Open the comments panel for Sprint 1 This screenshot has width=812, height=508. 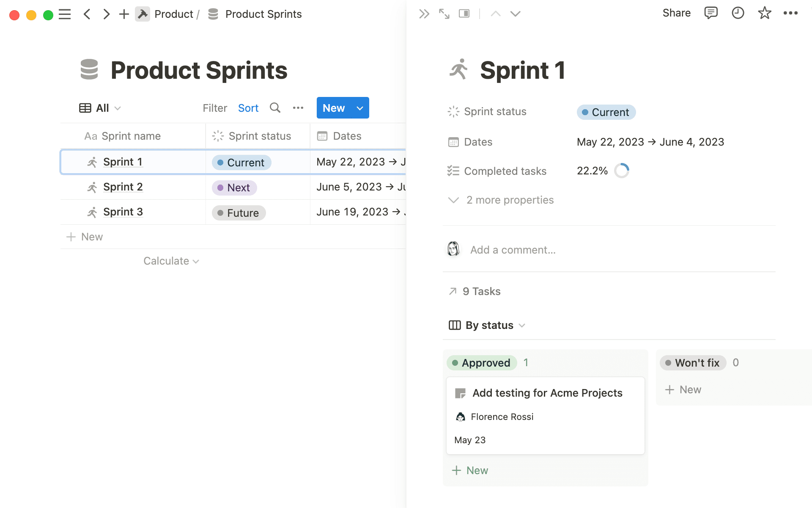tap(711, 13)
